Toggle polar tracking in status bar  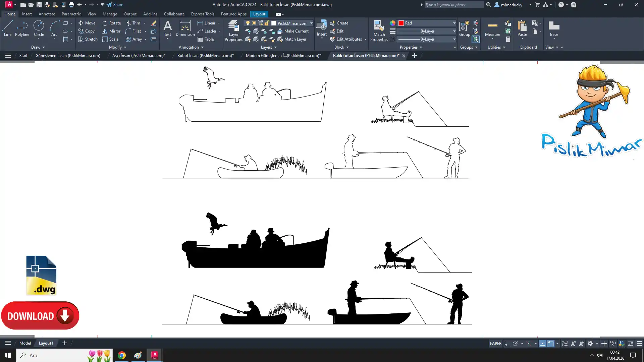click(516, 344)
